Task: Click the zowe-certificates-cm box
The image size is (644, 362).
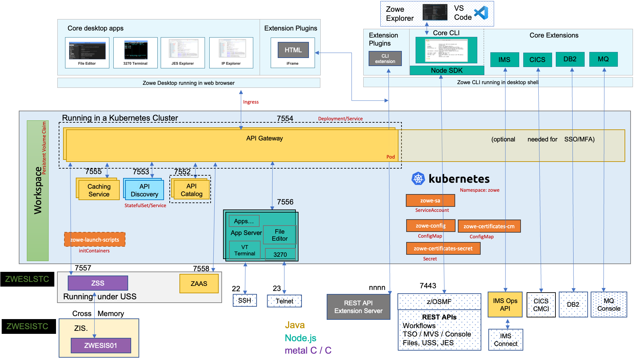Action: tap(489, 226)
